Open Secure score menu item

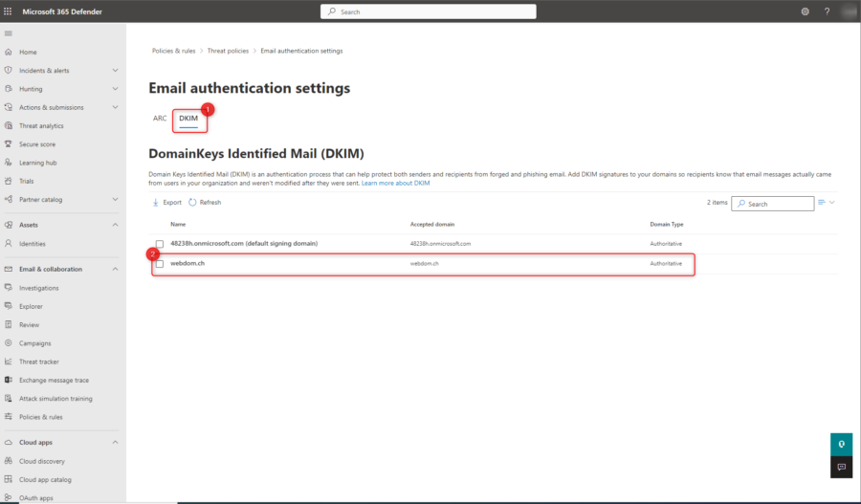click(x=37, y=144)
